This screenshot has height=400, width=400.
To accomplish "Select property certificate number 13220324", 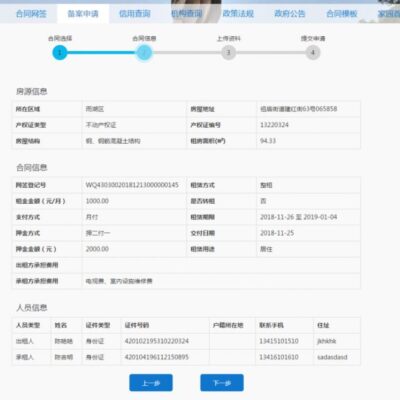I will (x=274, y=125).
